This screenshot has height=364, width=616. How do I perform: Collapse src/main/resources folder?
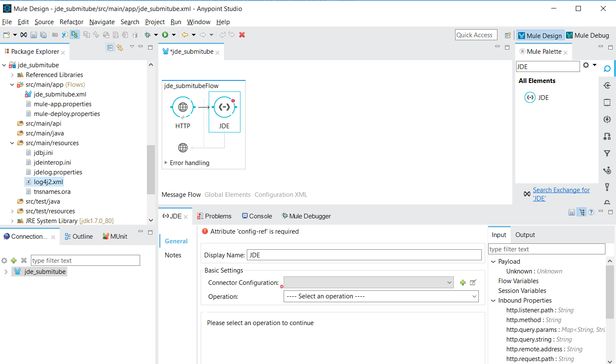[x=12, y=143]
